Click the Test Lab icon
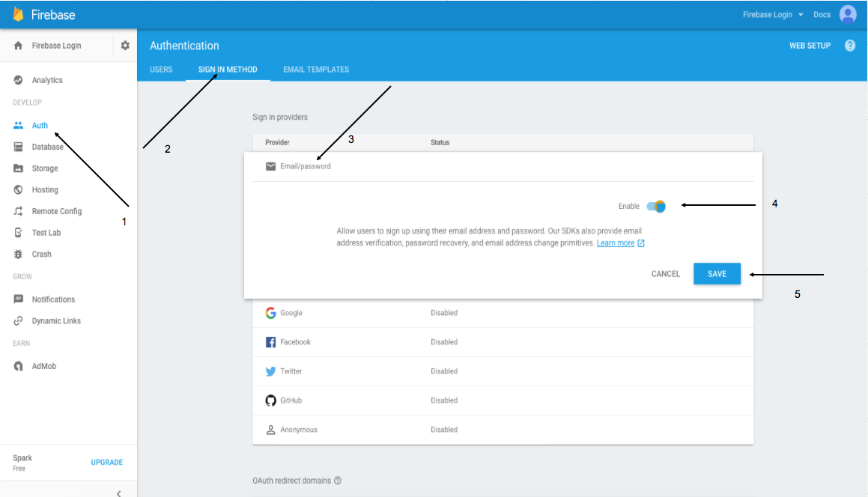The height and width of the screenshot is (497, 868). point(18,233)
